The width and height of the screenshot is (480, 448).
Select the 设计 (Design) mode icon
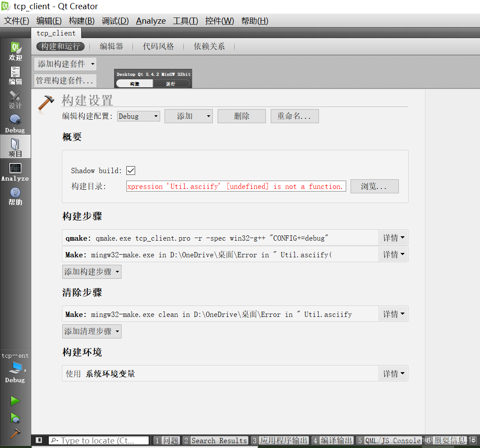[x=15, y=99]
